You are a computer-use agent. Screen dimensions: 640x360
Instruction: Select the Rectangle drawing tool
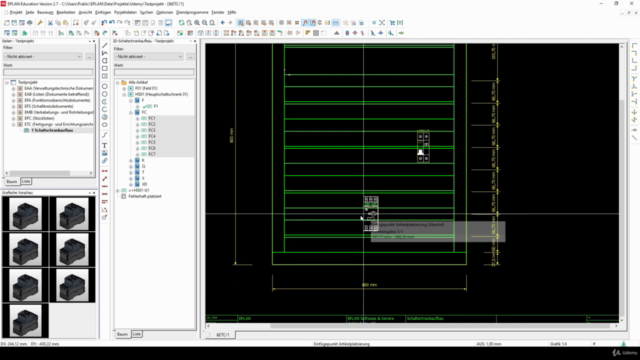105,69
